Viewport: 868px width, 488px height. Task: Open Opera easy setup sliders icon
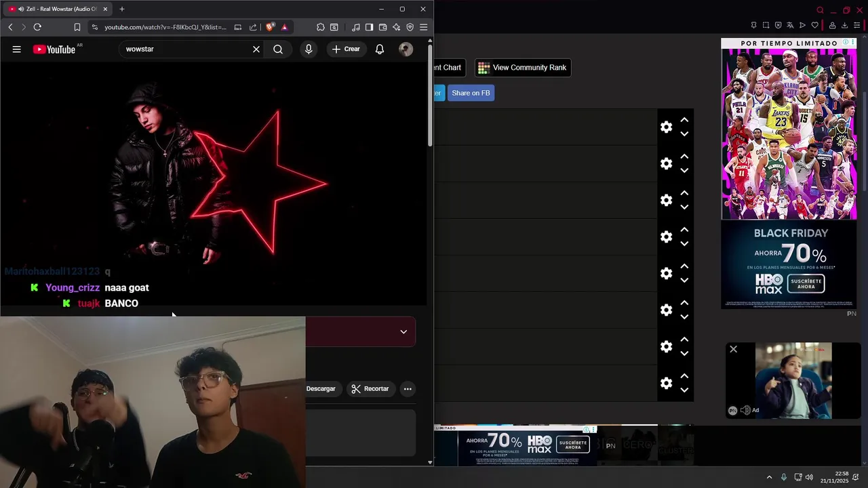click(857, 25)
